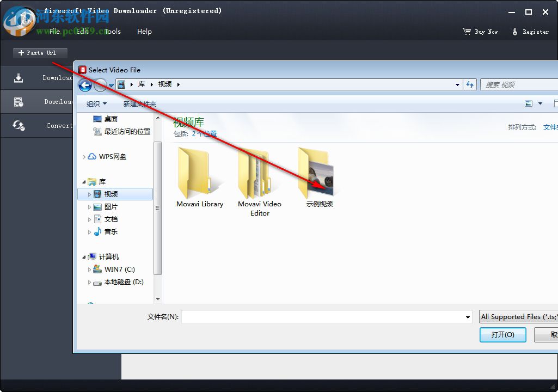Click the refresh arrows next to the address bar
The image size is (558, 392).
point(469,84)
